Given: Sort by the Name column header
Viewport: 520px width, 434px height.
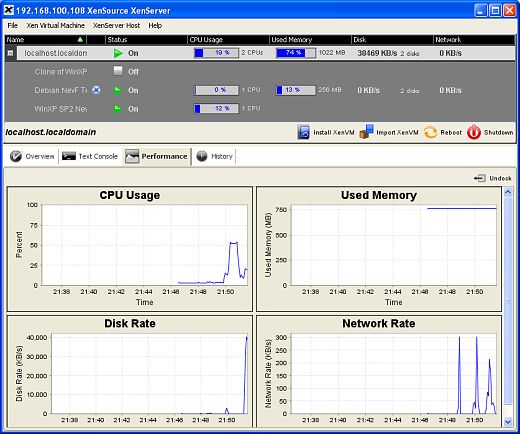Looking at the screenshot, I should 45,39.
